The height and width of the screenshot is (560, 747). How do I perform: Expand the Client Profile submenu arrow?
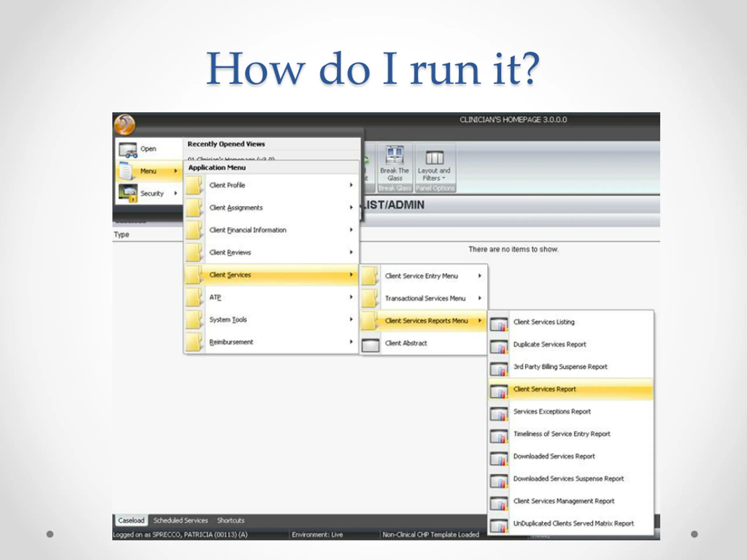[351, 185]
